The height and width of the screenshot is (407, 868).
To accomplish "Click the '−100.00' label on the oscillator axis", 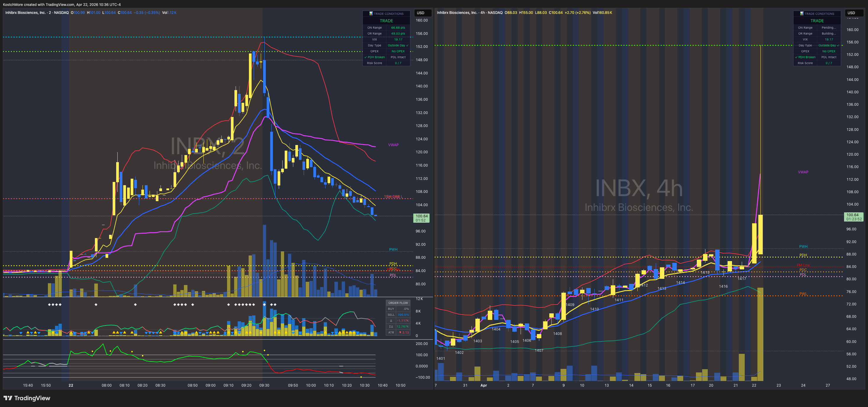I will [422, 377].
